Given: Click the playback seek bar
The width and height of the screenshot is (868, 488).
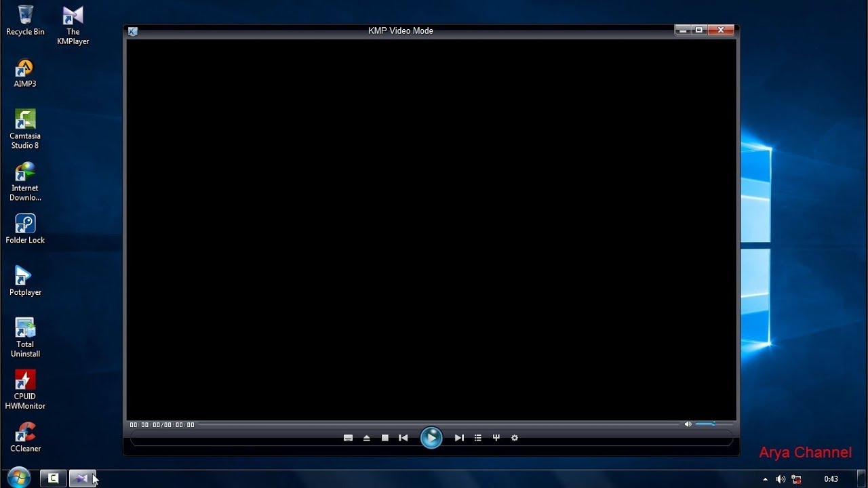Looking at the screenshot, I should (438, 424).
